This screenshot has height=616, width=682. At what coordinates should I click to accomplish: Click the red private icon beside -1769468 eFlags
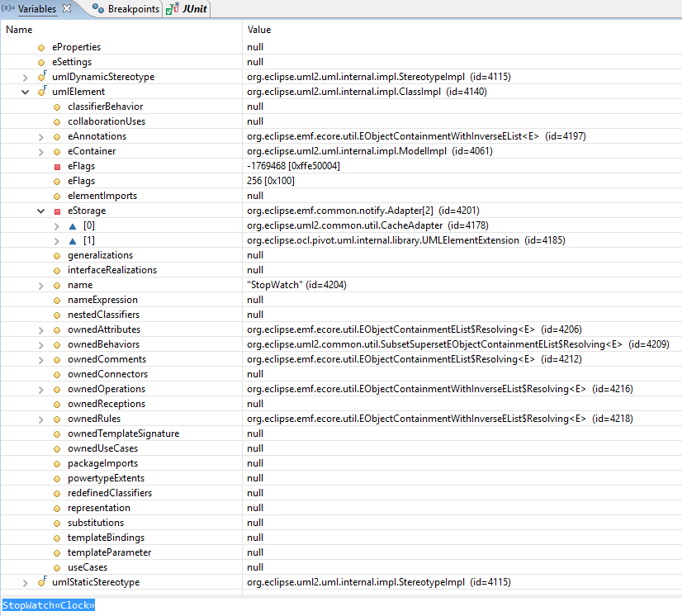(57, 167)
